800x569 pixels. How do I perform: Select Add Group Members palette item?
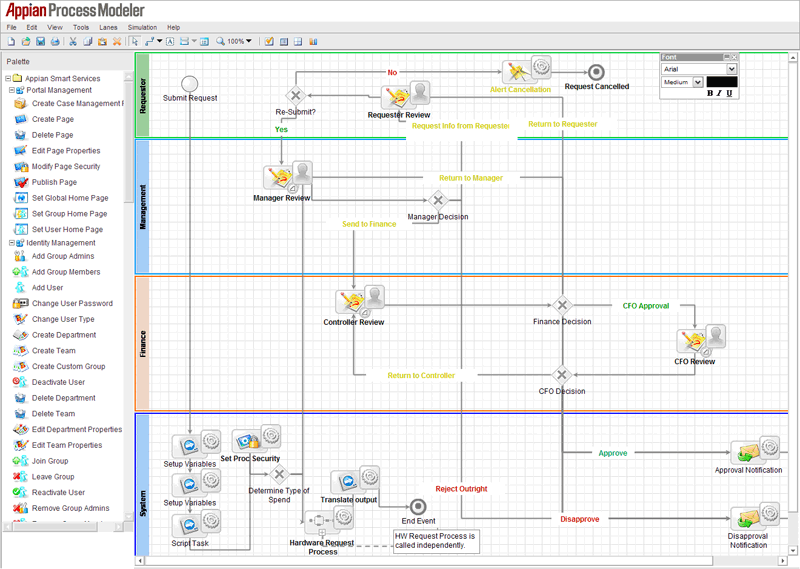(x=57, y=272)
